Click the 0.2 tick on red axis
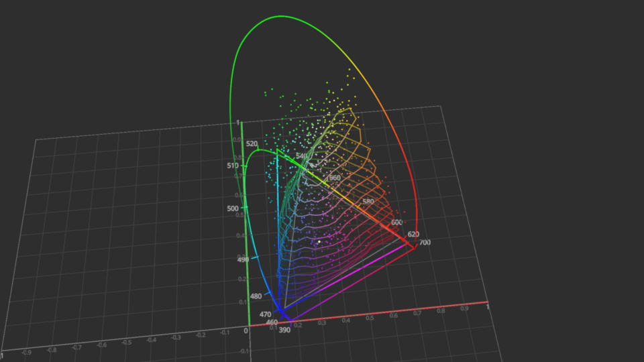The image size is (644, 362). point(298,326)
